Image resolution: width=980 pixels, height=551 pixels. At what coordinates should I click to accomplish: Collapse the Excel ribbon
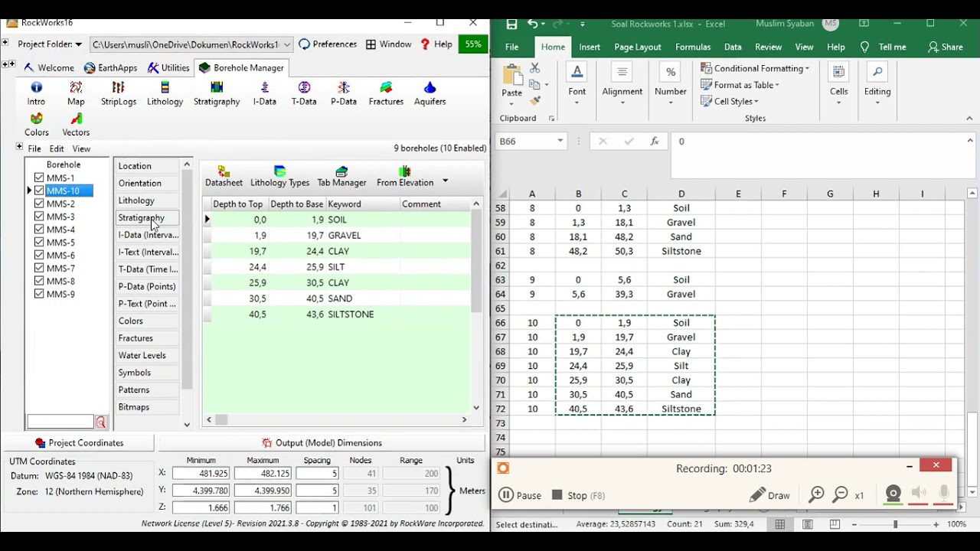[969, 118]
